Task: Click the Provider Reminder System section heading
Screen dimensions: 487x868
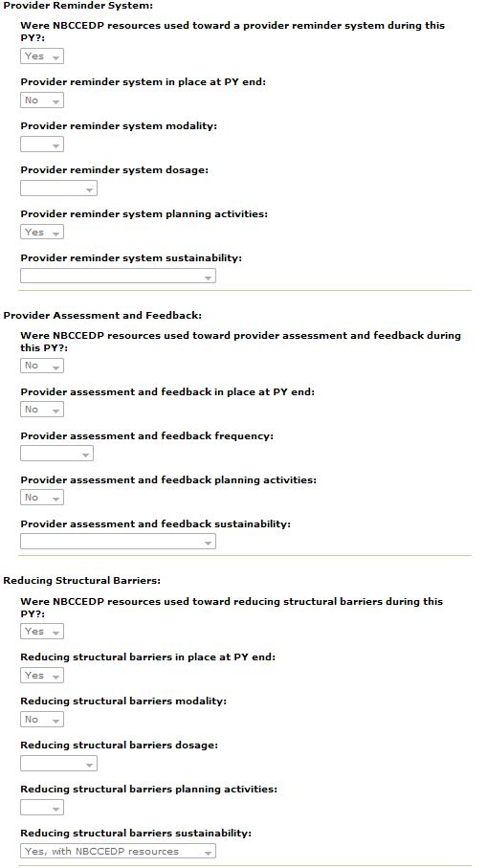Action: (78, 6)
